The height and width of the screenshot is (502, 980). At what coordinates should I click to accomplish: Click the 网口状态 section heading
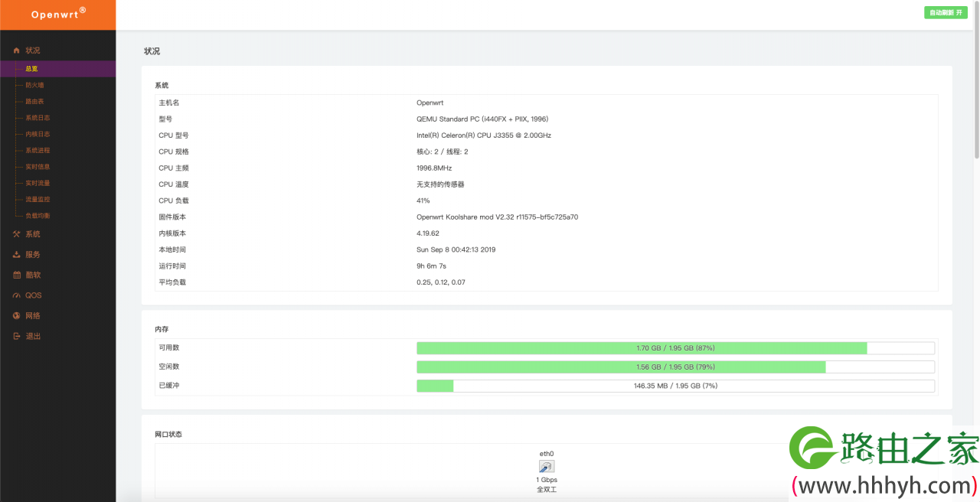[x=168, y=435]
